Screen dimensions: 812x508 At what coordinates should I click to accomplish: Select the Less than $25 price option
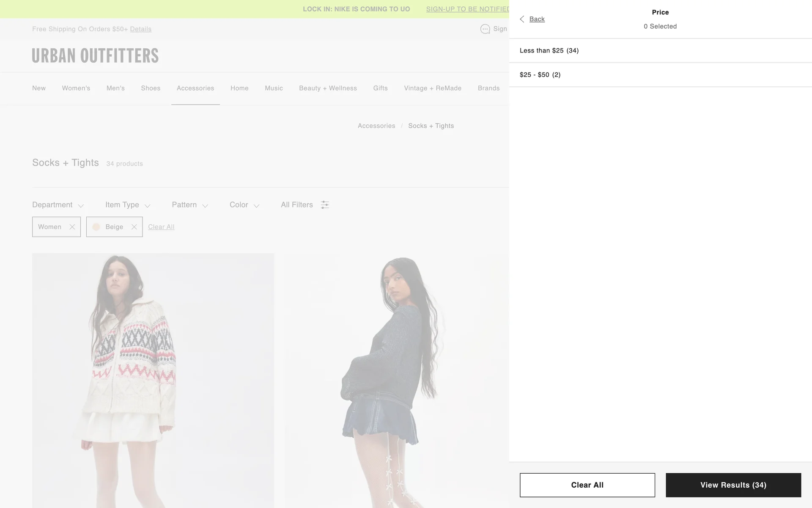(660, 51)
